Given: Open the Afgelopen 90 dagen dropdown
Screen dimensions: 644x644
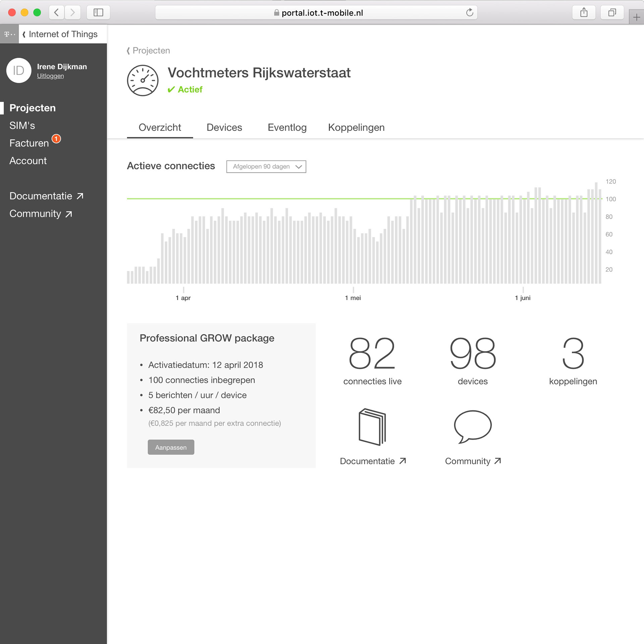Looking at the screenshot, I should (266, 167).
